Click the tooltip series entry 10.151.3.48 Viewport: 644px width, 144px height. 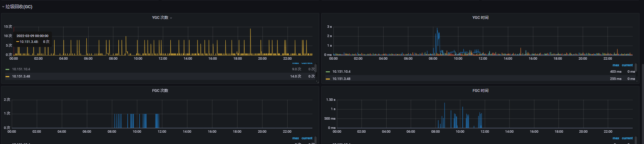(x=29, y=41)
